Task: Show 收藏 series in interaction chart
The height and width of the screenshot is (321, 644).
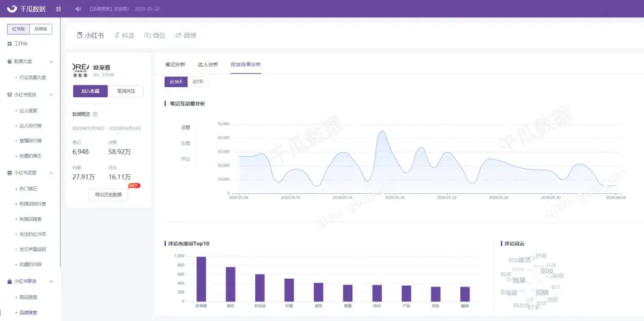Action: click(185, 143)
